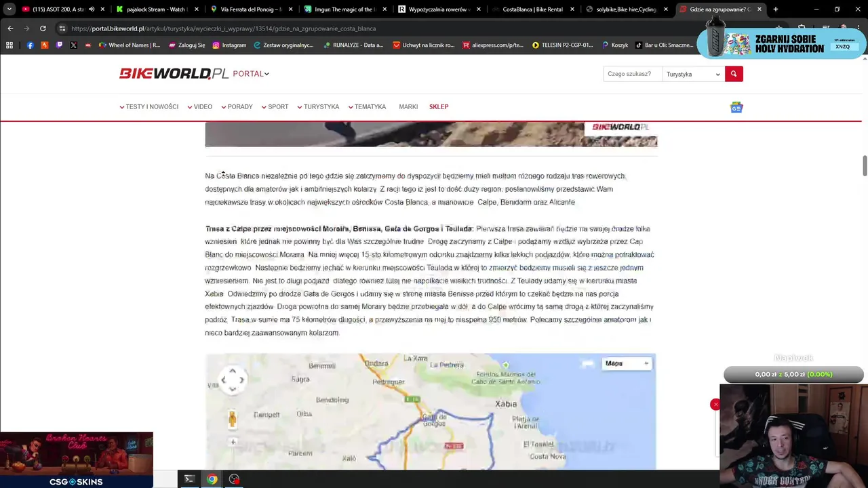868x488 pixels.
Task: Open the Twitch bookmark icon
Action: [59, 45]
